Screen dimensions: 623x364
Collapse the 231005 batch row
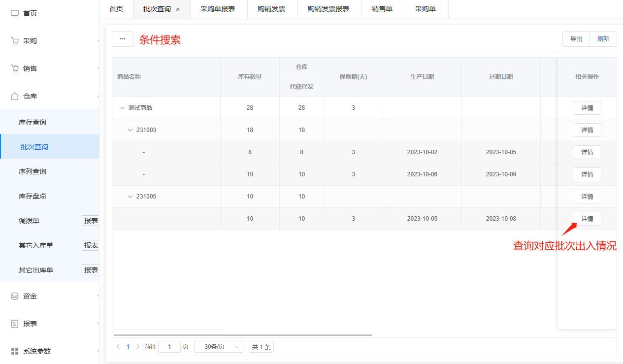click(x=130, y=197)
